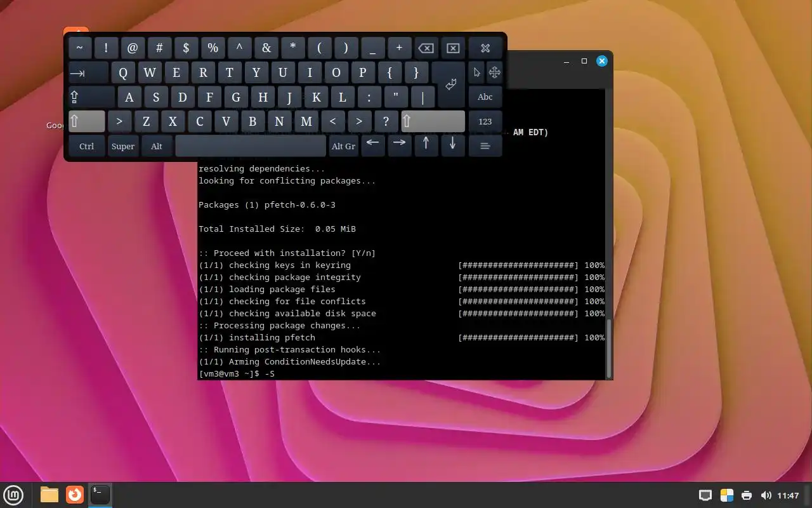Open the keyboard settings menu icon
812x508 pixels.
click(x=485, y=146)
